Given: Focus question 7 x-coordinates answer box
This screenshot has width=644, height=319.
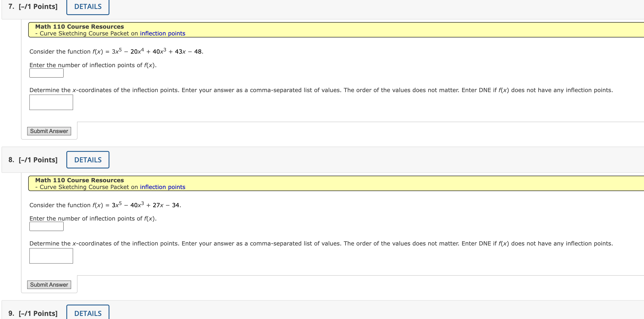Looking at the screenshot, I should pyautogui.click(x=51, y=102).
